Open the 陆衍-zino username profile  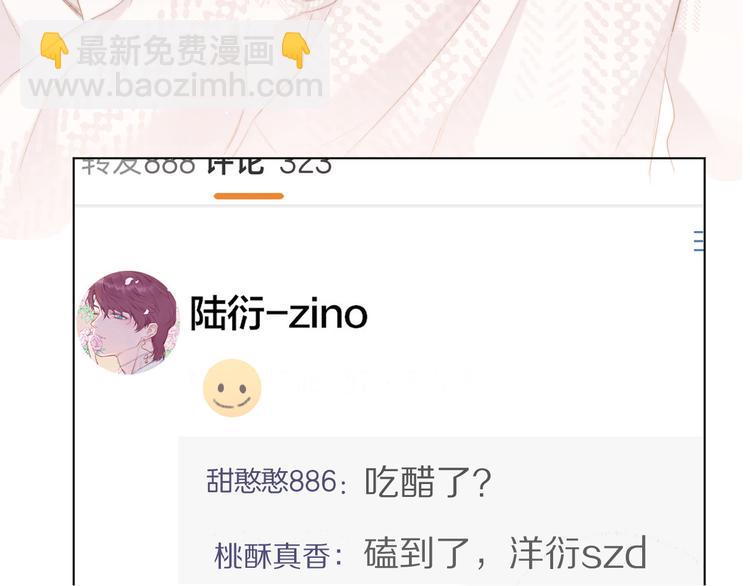tap(279, 314)
